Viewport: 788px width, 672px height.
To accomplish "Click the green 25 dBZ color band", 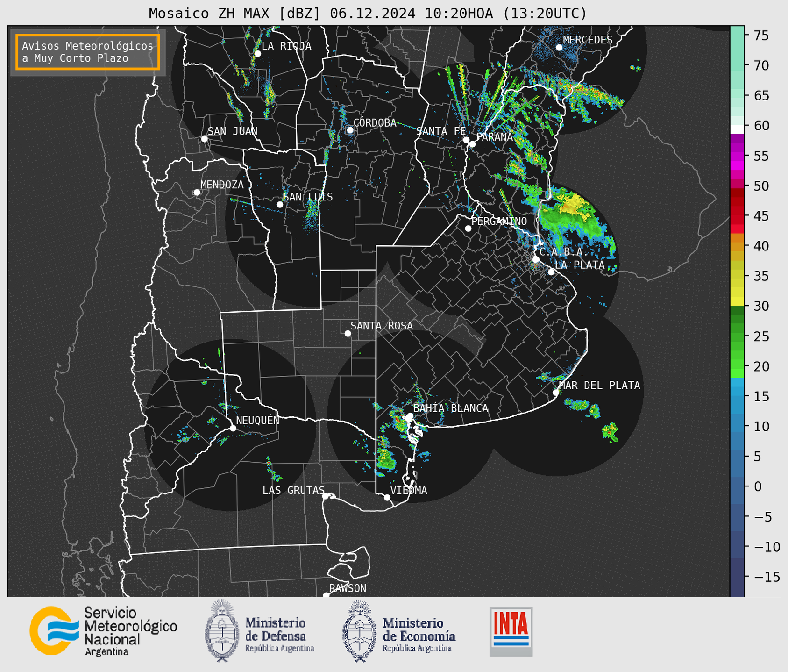I will pos(737,336).
